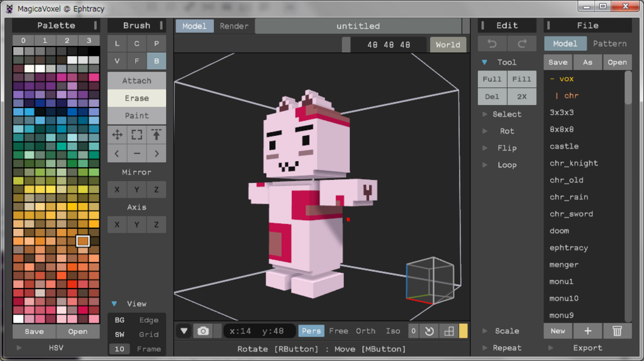Click the next arrow in Brush panel
Image resolution: width=644 pixels, height=361 pixels.
[156, 153]
